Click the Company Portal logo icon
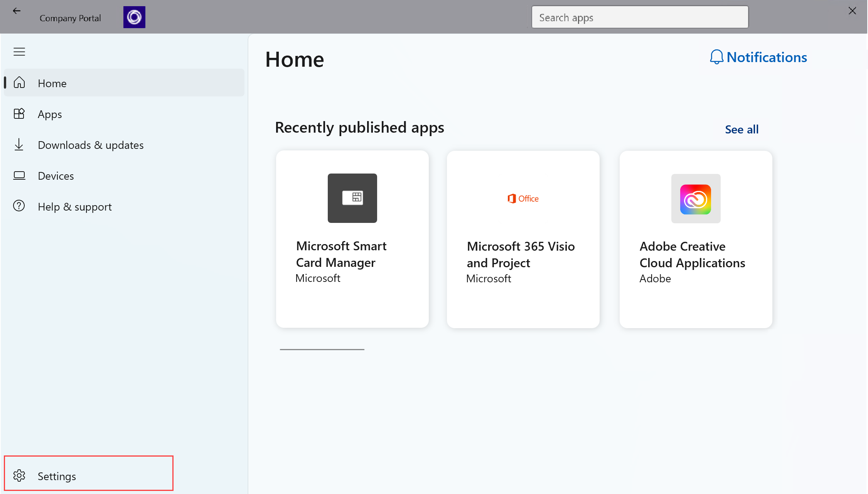 point(134,17)
